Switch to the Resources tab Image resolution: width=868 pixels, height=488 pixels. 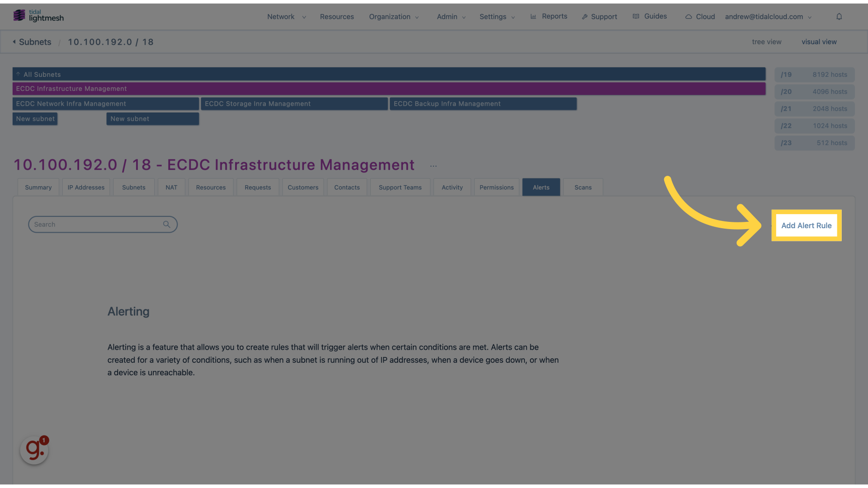point(211,187)
